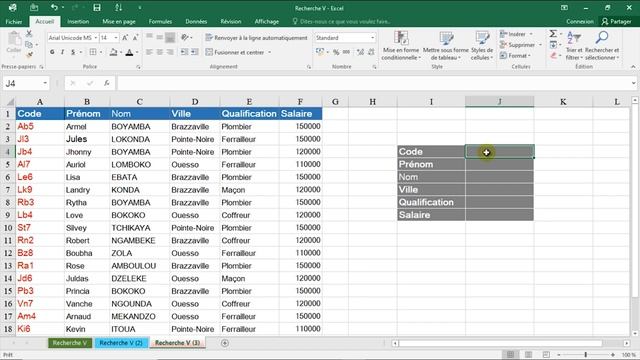Click the Select All corner triangle
Viewport: 640px width, 360px height.
9,101
